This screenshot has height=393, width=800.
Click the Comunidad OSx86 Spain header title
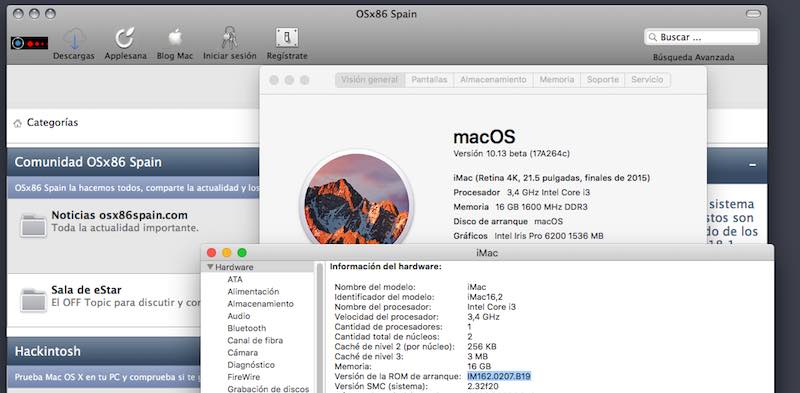point(88,162)
